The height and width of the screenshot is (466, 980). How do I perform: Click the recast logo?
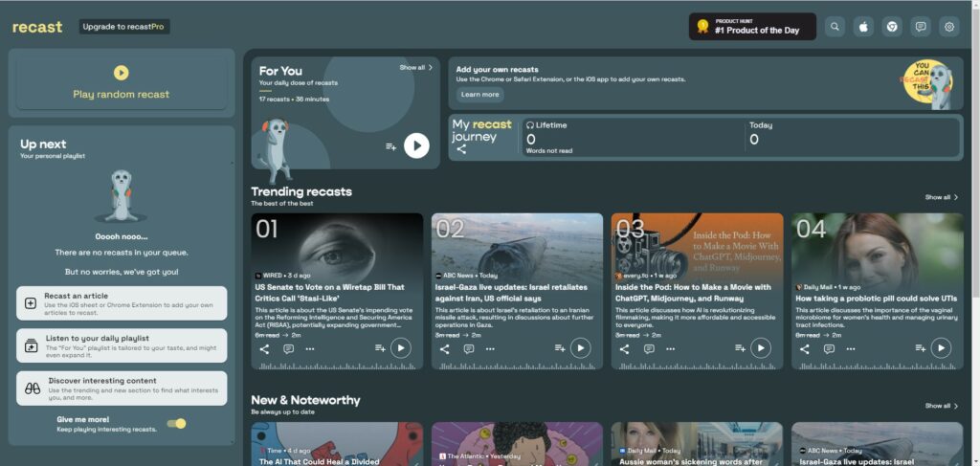coord(37,27)
